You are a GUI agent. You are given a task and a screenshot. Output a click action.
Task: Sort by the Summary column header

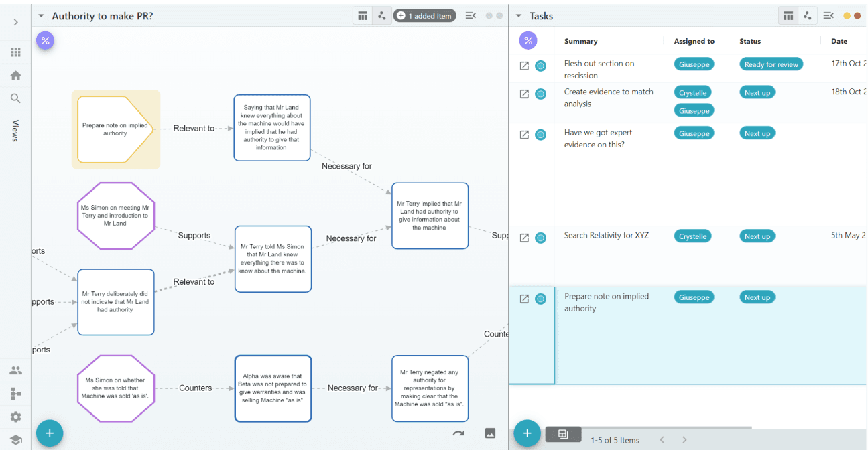(x=581, y=42)
